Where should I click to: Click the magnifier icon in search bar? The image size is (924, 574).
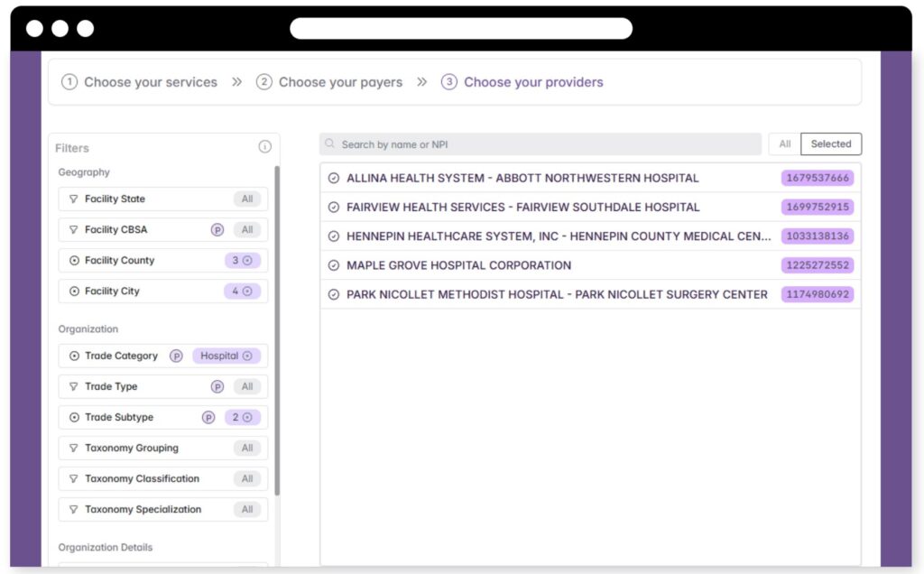[330, 143]
